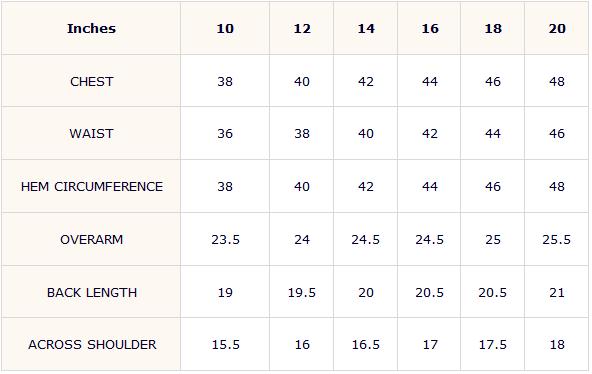The width and height of the screenshot is (592, 374).
Task: Select across shoulder value 17.5
Action: [x=493, y=345]
